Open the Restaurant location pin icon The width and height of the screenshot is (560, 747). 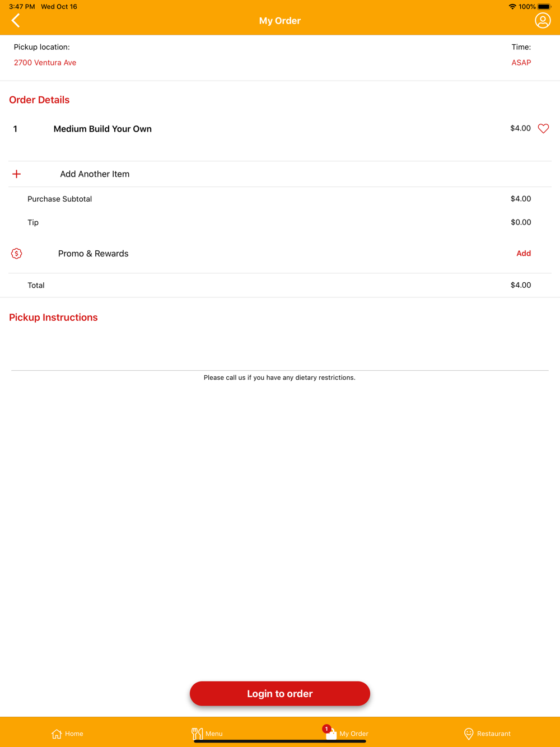coord(469,734)
